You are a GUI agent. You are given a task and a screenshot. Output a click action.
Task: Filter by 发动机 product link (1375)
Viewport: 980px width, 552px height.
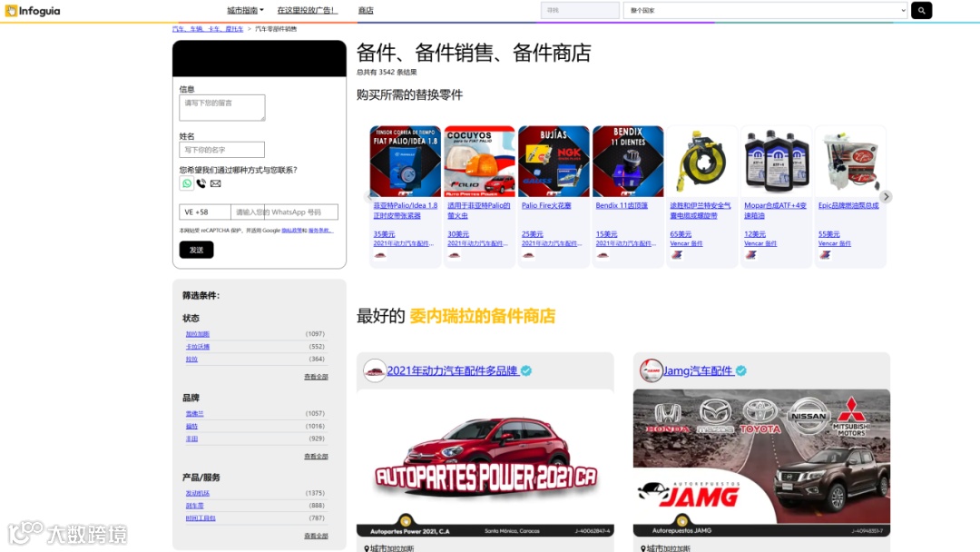(x=198, y=493)
